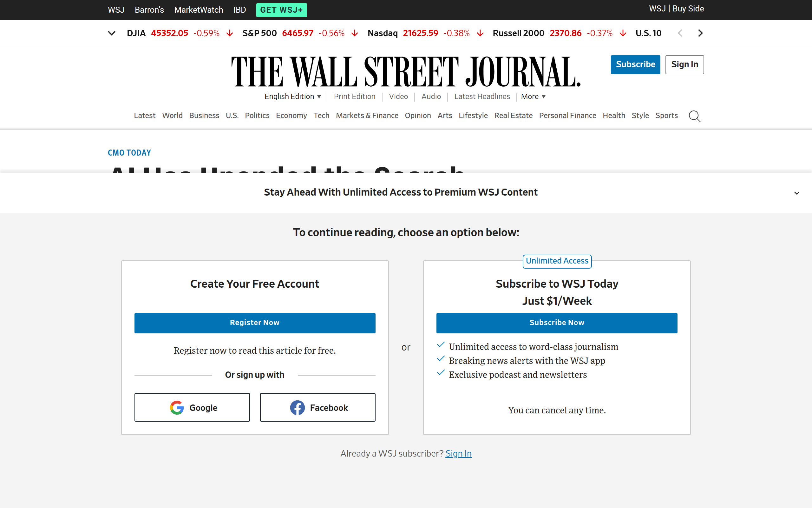Click 'Exclusive podcast and newsletters' text
This screenshot has height=508, width=812.
click(518, 375)
